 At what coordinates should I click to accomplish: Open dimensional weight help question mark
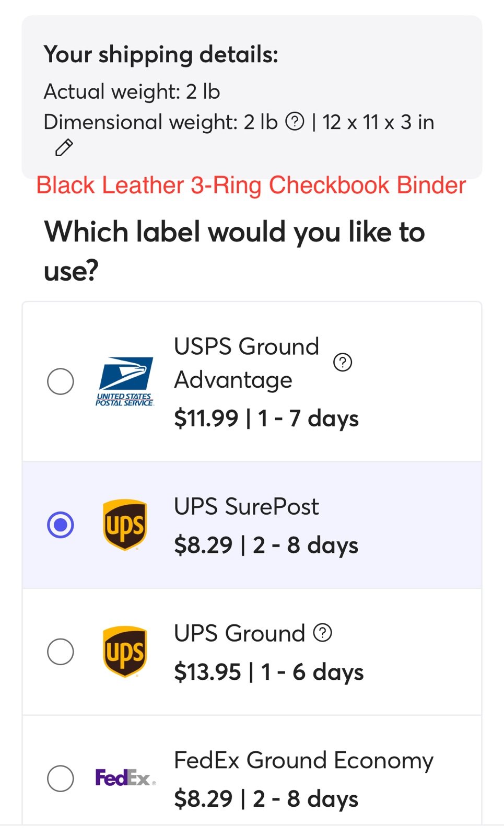point(295,122)
